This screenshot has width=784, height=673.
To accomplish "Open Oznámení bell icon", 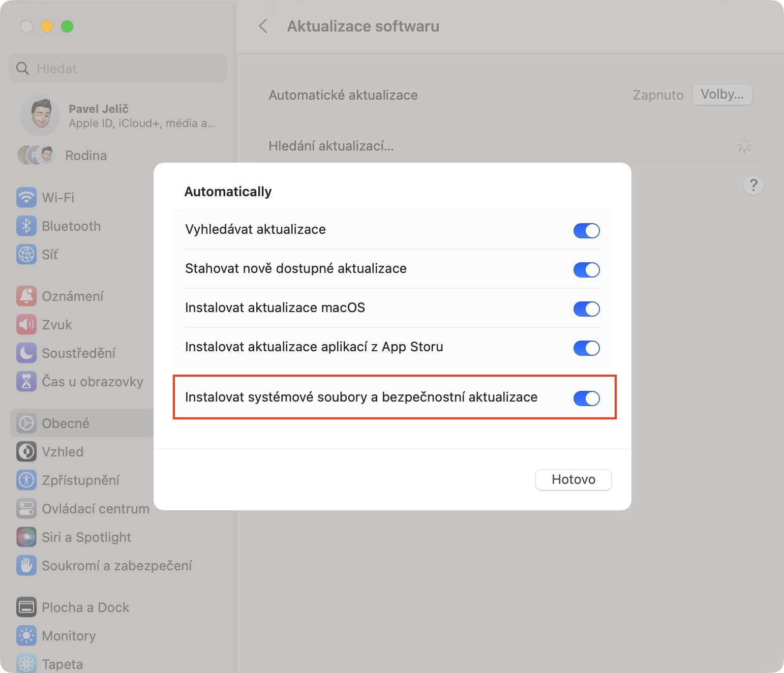I will click(x=26, y=296).
